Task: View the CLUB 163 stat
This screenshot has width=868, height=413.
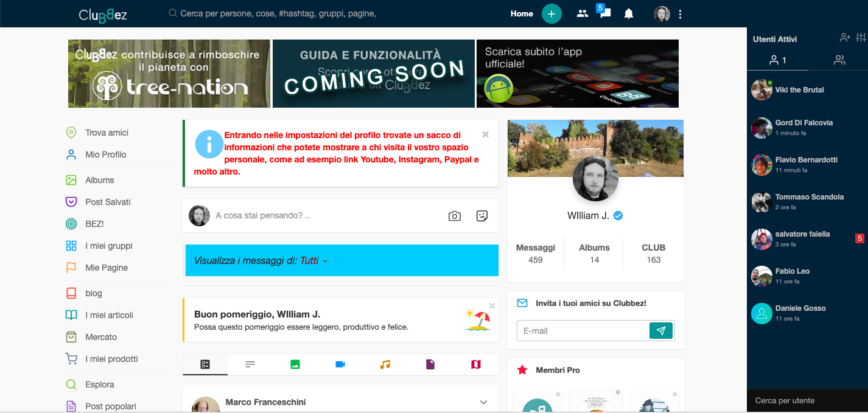Action: [654, 254]
